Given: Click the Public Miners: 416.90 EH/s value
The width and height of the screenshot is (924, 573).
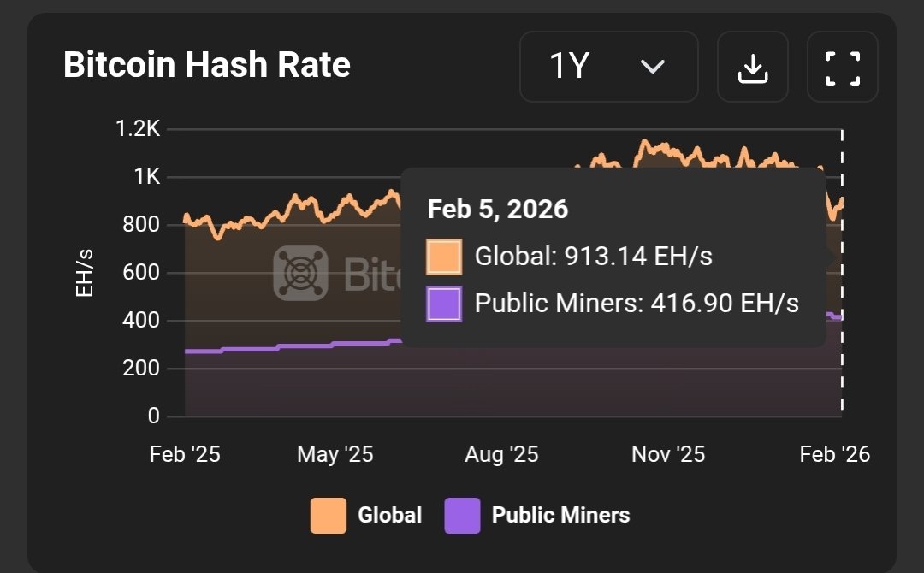Looking at the screenshot, I should pyautogui.click(x=637, y=304).
